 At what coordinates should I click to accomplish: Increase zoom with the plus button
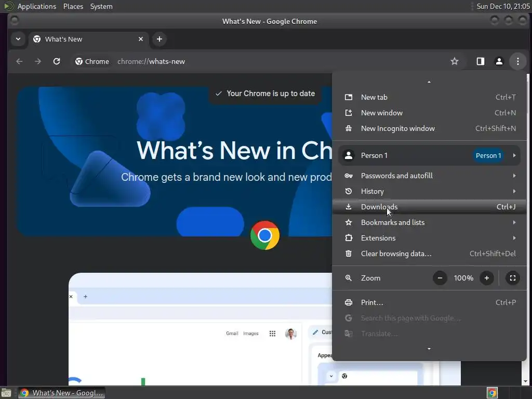[x=486, y=278]
